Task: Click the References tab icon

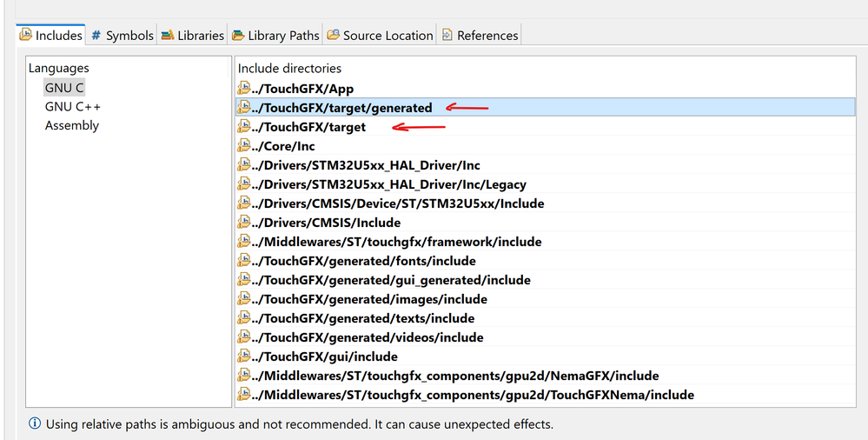Action: click(x=447, y=35)
